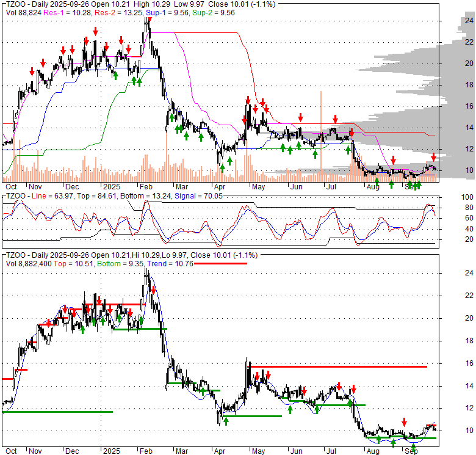
Task: Click the Sep label on bottom chart axis
Action: point(411,451)
